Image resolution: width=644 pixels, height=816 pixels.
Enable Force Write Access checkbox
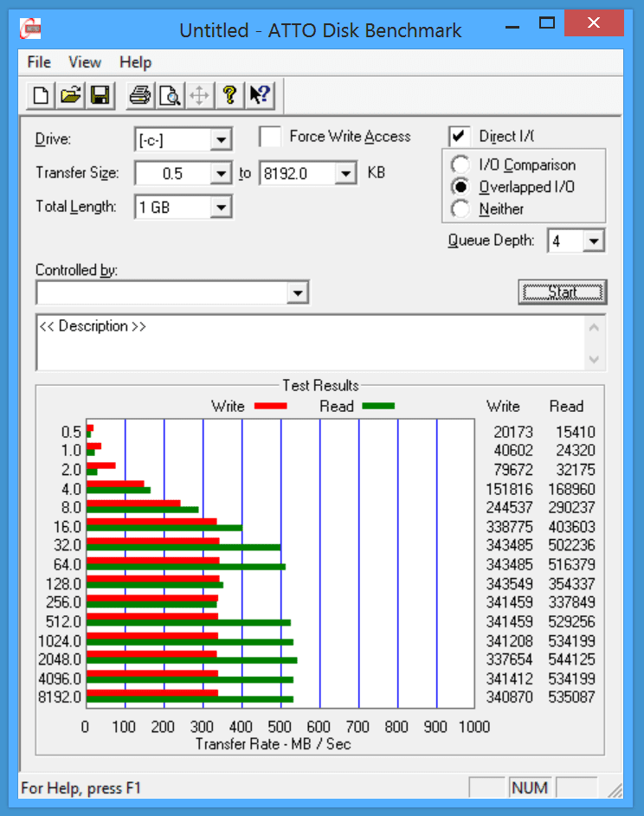[270, 137]
